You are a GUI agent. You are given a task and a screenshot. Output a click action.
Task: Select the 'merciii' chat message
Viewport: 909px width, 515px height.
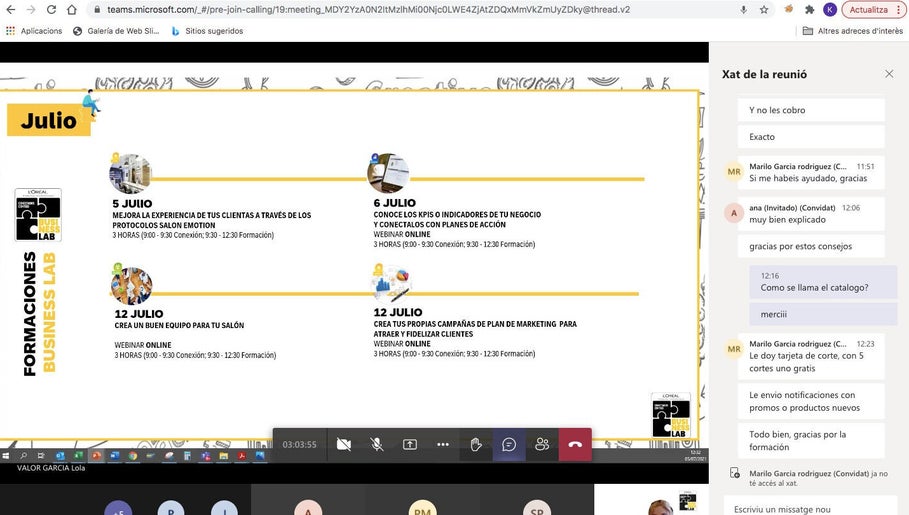click(823, 314)
